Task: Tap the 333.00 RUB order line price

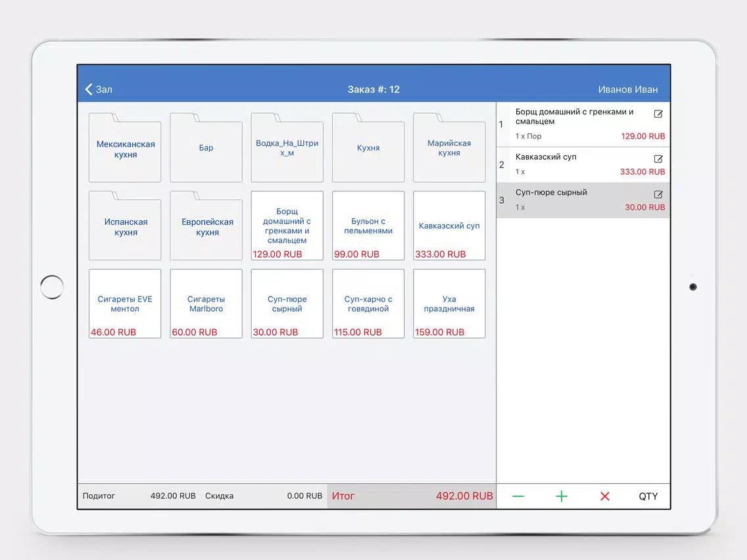Action: [x=642, y=172]
